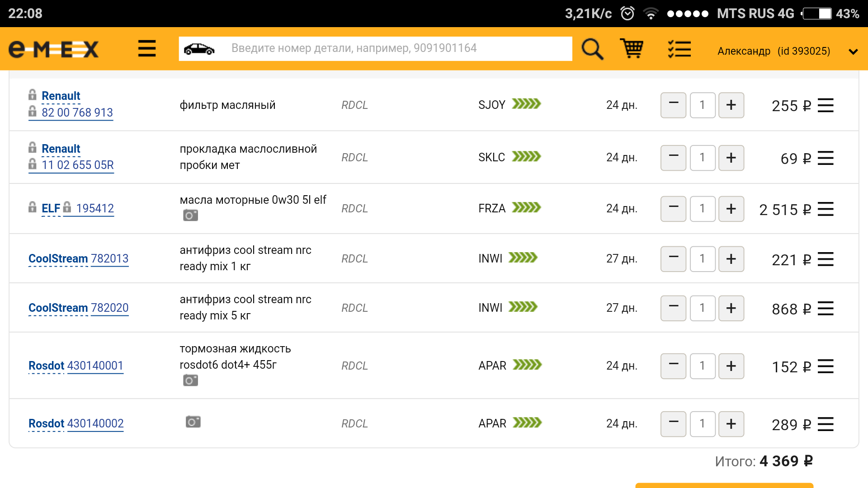The width and height of the screenshot is (868, 488).
Task: Click the INWI rating arrows in 221 ₽ row
Action: [x=523, y=258]
